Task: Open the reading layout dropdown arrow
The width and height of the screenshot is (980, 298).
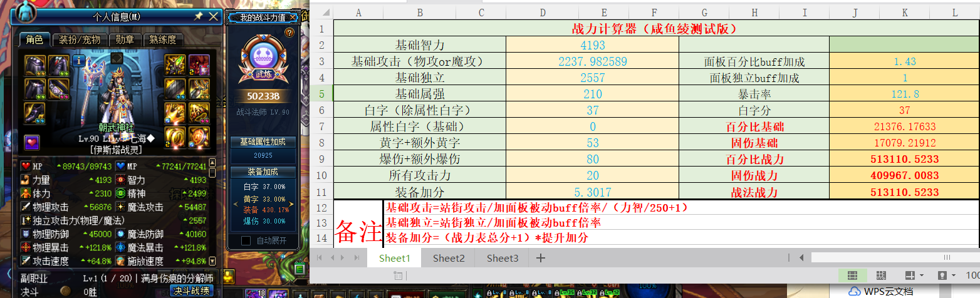Action: [922, 275]
